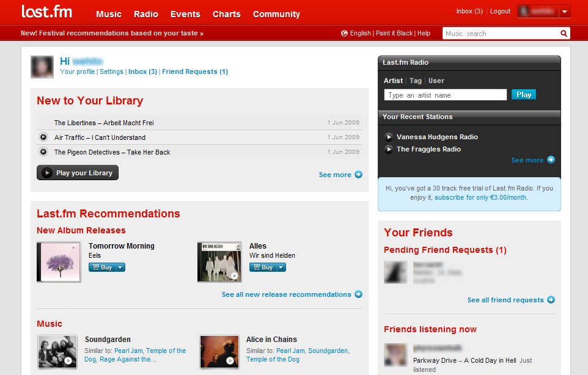This screenshot has height=375, width=588.
Task: Open the Buy dropdown for Tomorrow Morning
Action: (x=119, y=267)
